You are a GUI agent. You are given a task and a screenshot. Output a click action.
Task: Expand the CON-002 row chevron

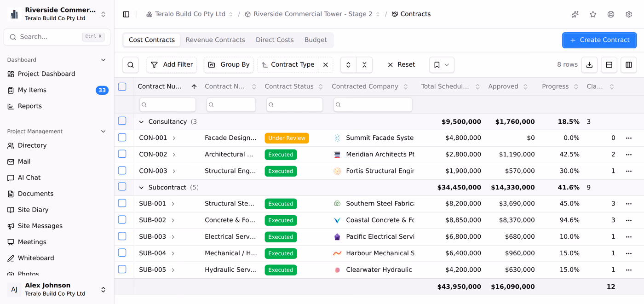pyautogui.click(x=174, y=155)
